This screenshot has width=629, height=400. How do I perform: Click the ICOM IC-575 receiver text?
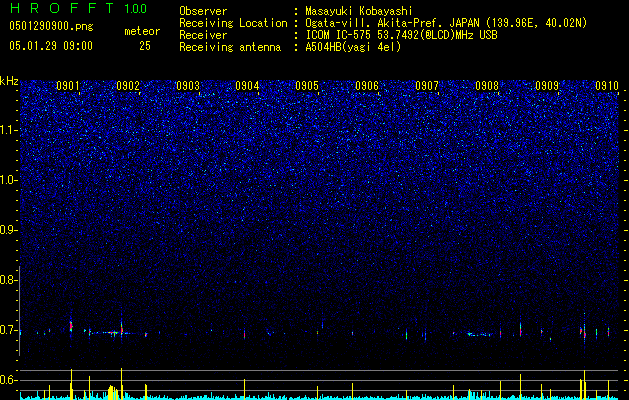click(401, 35)
